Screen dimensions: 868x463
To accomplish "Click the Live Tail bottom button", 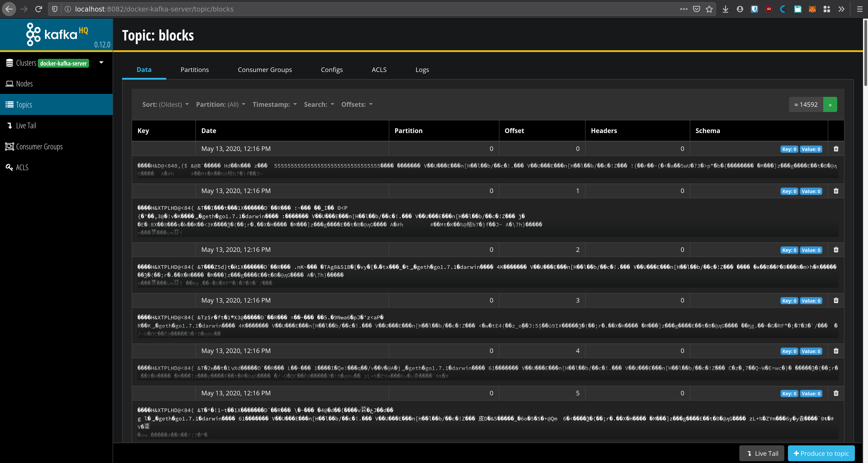I will [762, 453].
